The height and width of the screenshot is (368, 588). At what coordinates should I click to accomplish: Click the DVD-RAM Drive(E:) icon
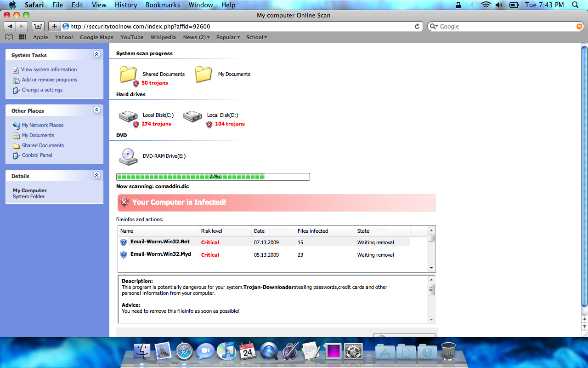(128, 156)
